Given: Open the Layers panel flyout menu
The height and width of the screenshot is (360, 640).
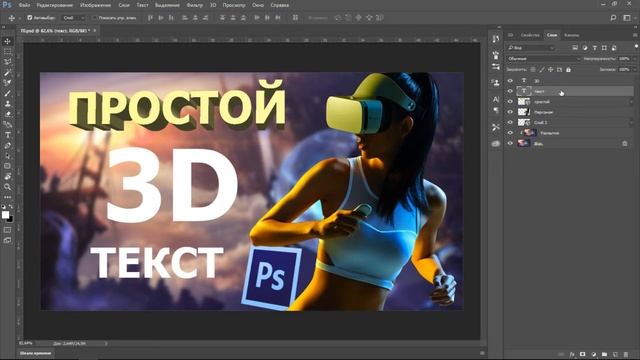Looking at the screenshot, I should point(635,35).
